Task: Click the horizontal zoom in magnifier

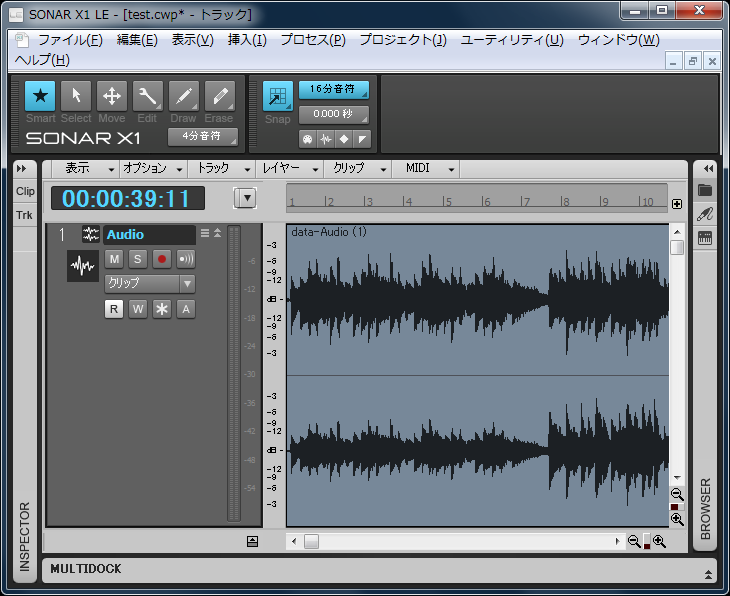Action: pyautogui.click(x=659, y=541)
